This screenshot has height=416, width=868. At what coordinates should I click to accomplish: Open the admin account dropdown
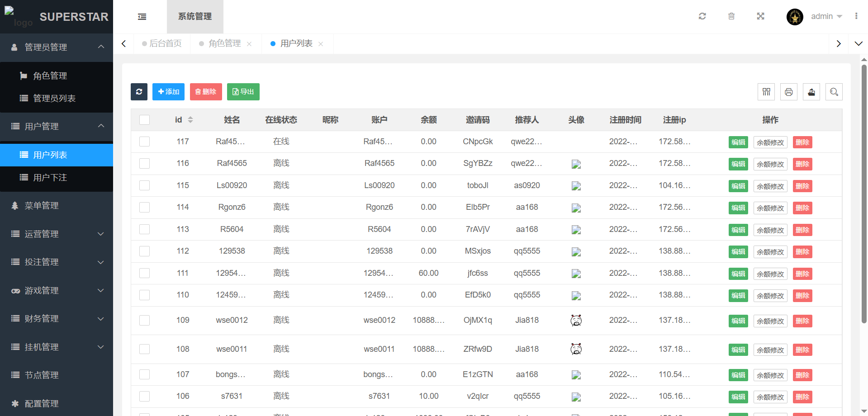(x=826, y=16)
